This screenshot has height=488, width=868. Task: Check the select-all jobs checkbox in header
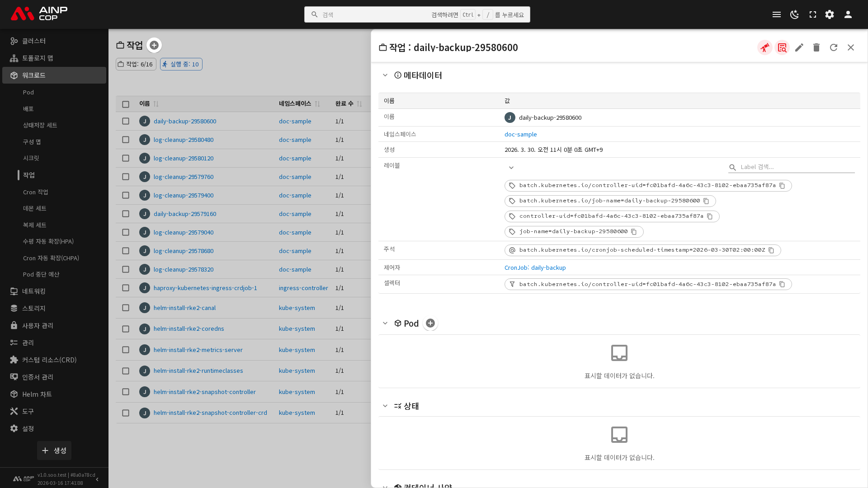tap(126, 104)
